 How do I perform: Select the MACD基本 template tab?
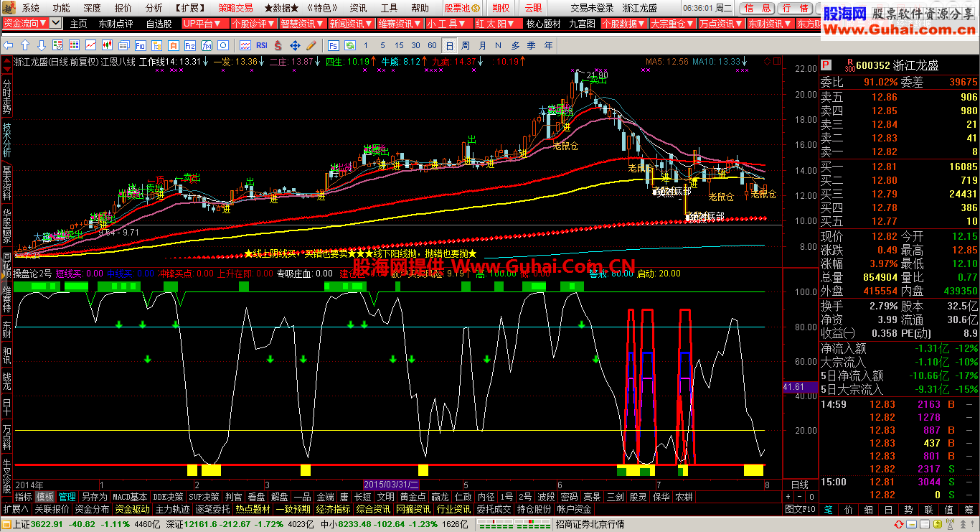(x=130, y=497)
